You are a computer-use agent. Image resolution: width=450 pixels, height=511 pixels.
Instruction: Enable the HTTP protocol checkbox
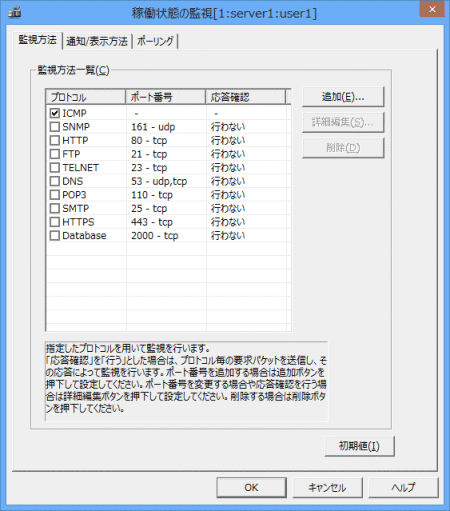coord(55,140)
